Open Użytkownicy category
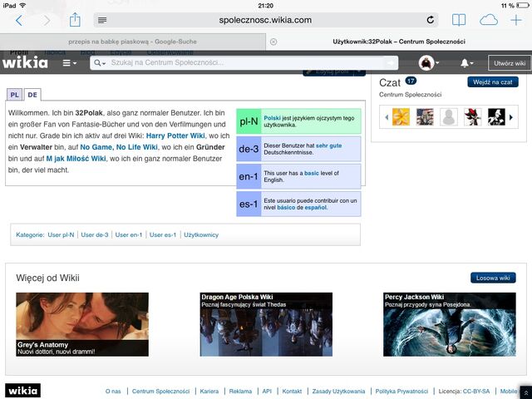 click(x=201, y=234)
